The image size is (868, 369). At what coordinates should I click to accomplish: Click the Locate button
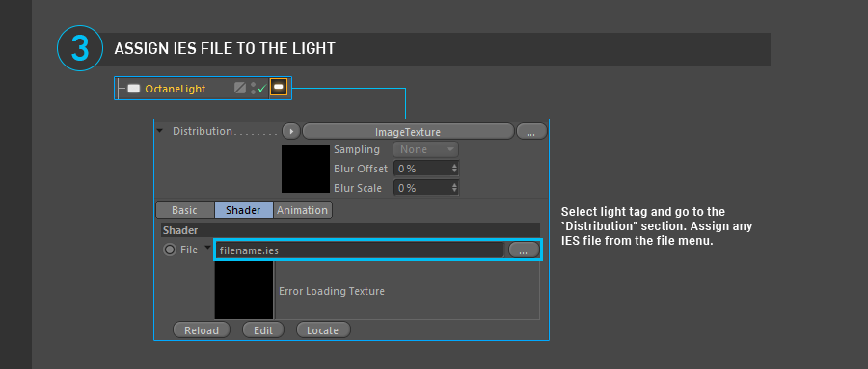(323, 330)
